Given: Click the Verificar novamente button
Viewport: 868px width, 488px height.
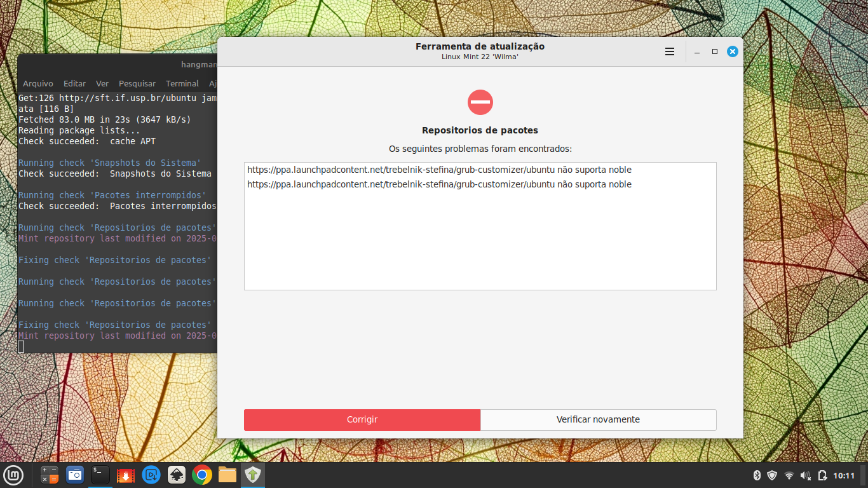Looking at the screenshot, I should point(598,420).
